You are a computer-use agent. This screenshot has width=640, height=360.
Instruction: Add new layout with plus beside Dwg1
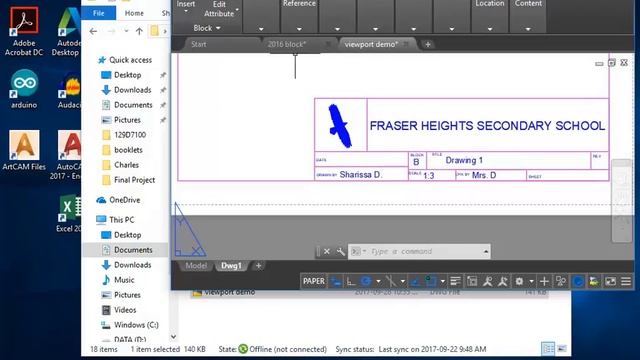click(x=258, y=266)
